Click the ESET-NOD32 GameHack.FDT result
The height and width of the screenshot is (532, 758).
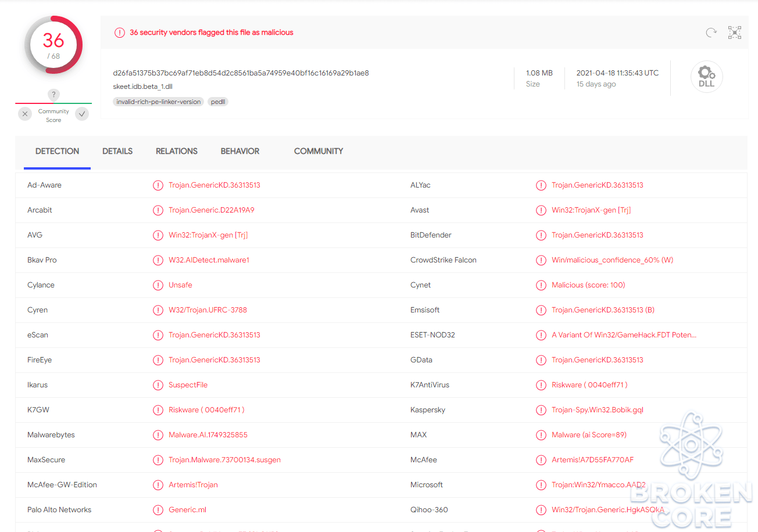click(x=624, y=335)
